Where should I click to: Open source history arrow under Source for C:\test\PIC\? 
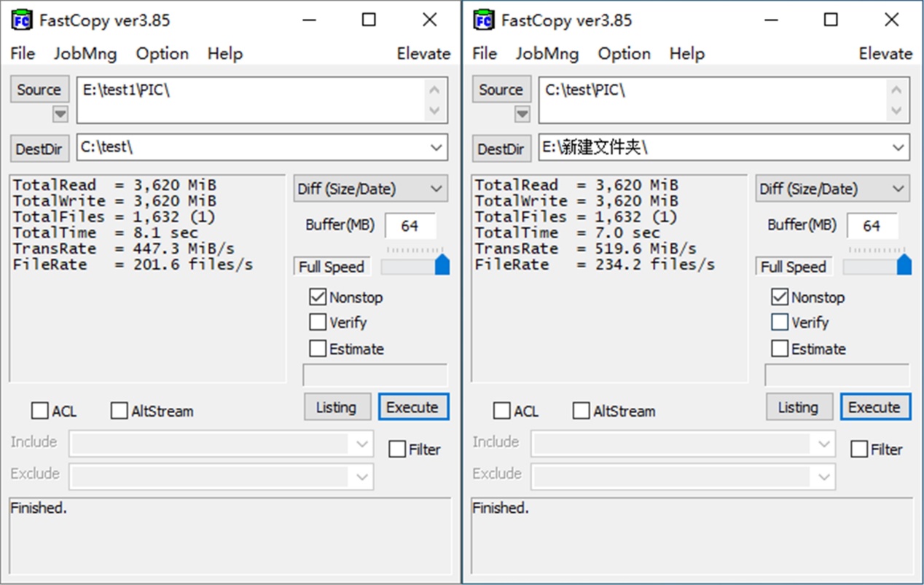pyautogui.click(x=522, y=114)
